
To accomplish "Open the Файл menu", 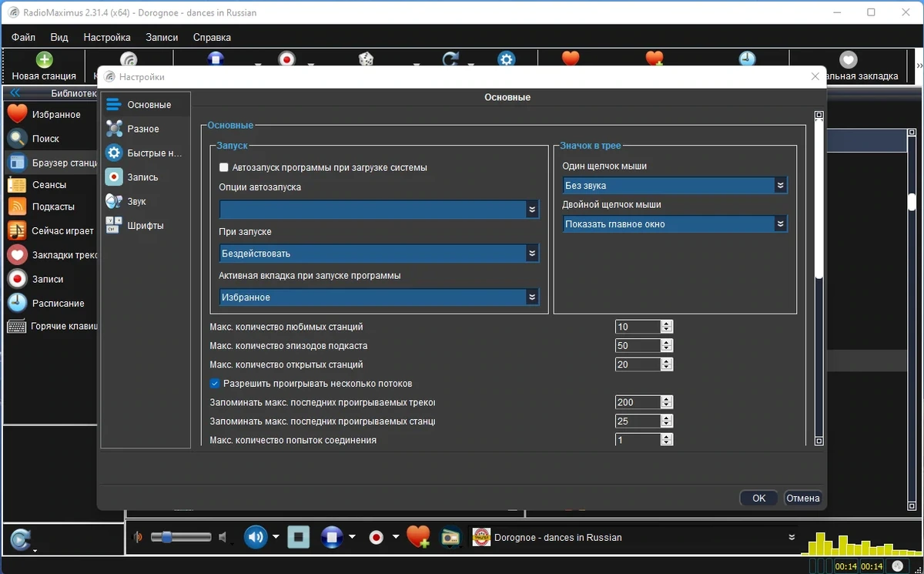I will coord(23,37).
